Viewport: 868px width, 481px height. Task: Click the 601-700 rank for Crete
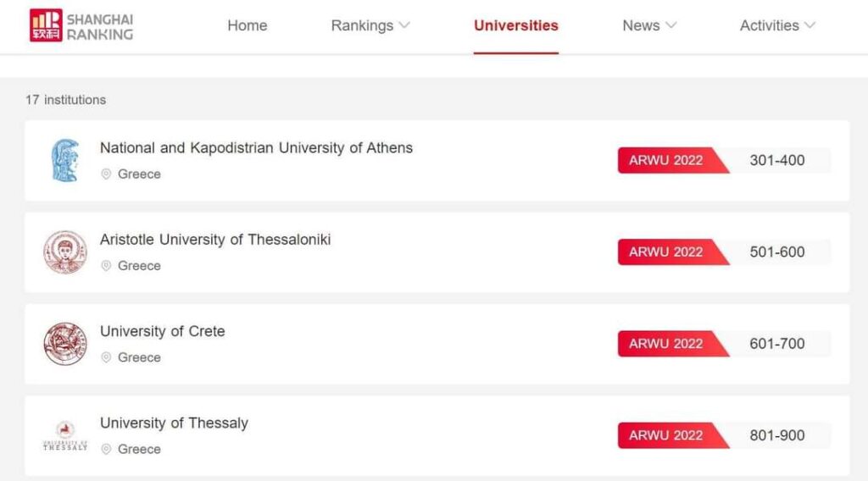click(x=777, y=344)
